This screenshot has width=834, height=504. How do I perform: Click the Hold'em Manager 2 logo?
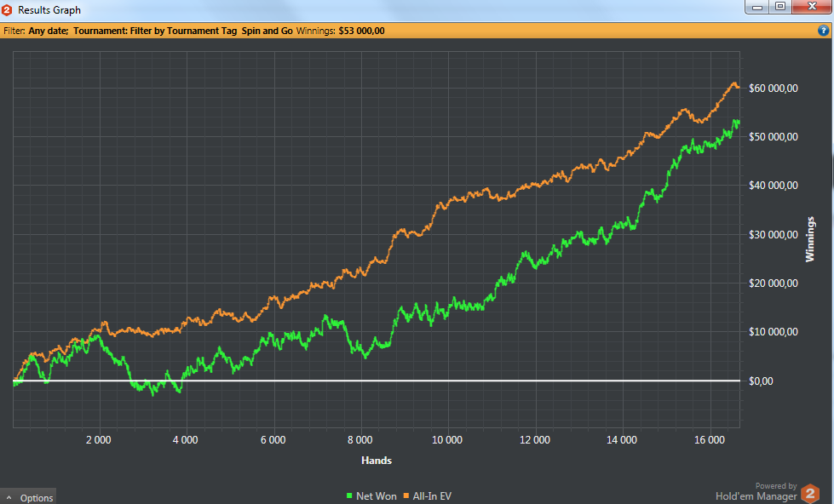click(x=810, y=494)
